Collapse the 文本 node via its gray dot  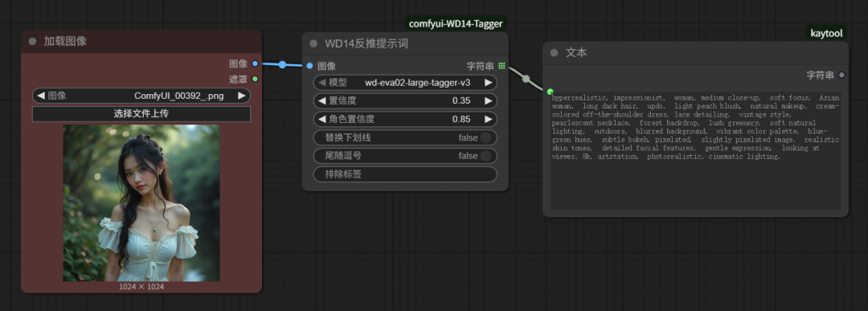(554, 53)
